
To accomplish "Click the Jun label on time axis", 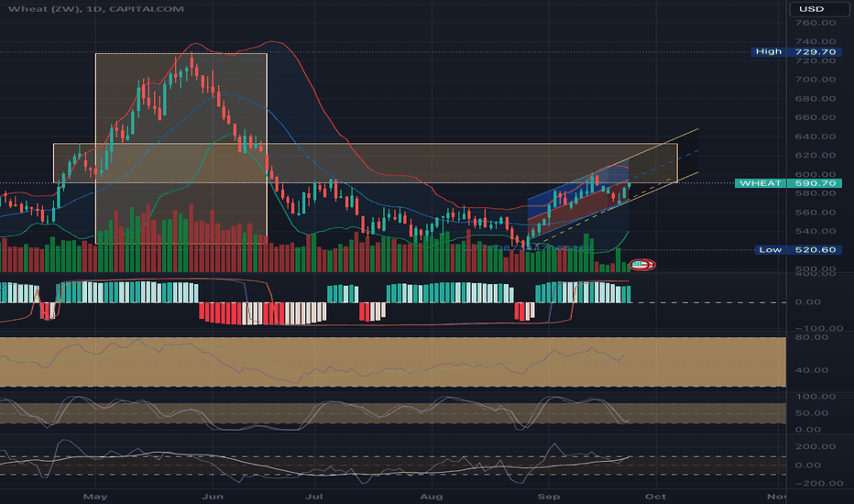I will point(213,497).
